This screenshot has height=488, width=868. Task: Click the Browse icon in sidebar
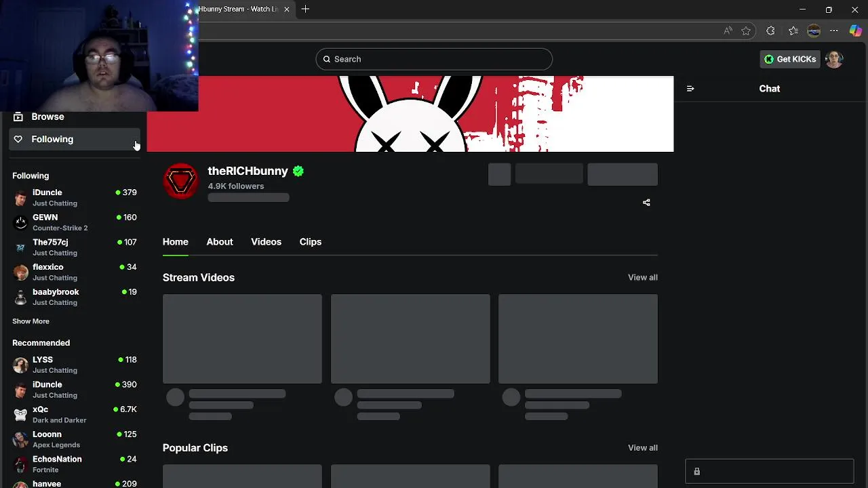coord(18,117)
